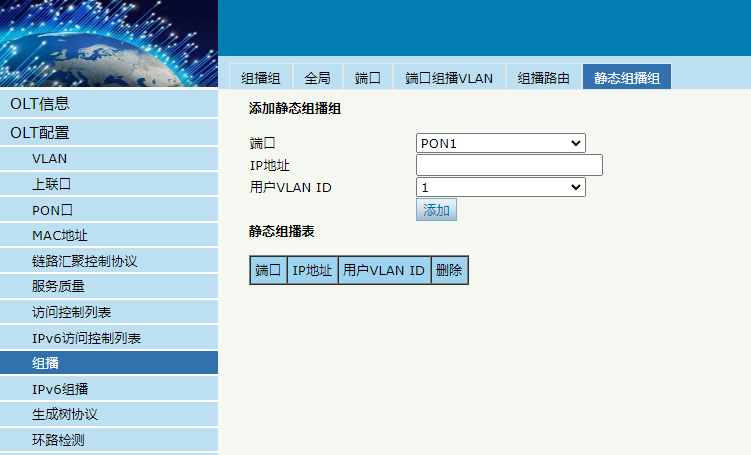Screen dimensions: 751x455
Task: Open PON口 settings in the sidebar
Action: 109,210
